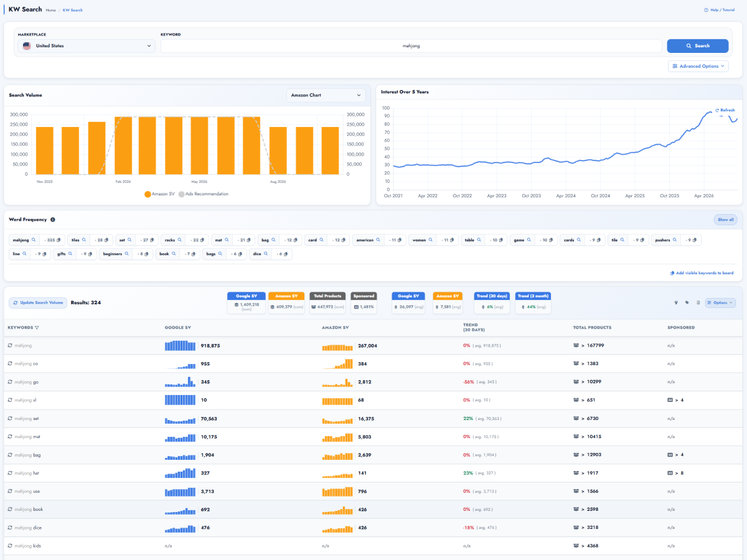Click the tag icon beside Options
The height and width of the screenshot is (560, 747).
(x=687, y=303)
